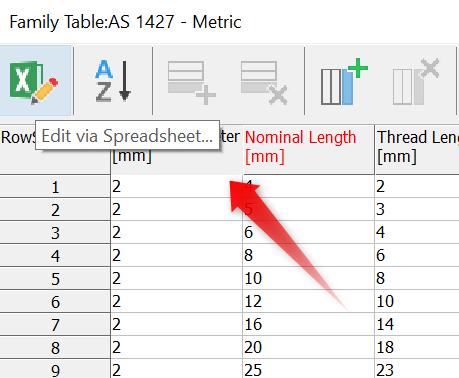Click Nominal Length cell with value 16

coord(309,324)
